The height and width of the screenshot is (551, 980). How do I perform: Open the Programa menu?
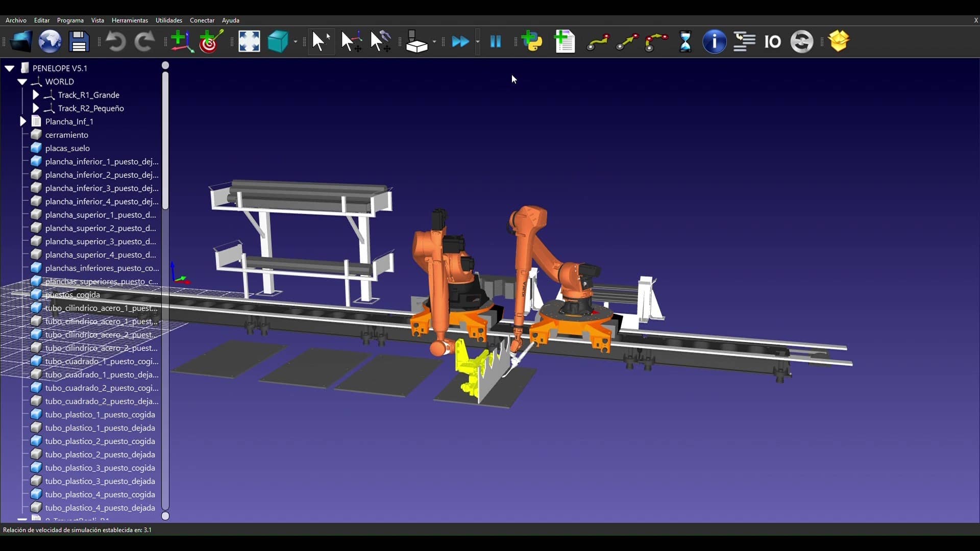point(70,20)
